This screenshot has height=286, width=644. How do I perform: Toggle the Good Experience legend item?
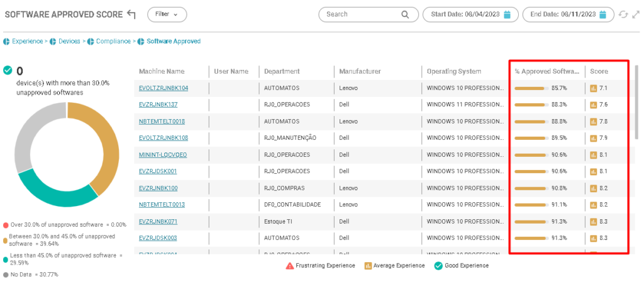tap(461, 266)
